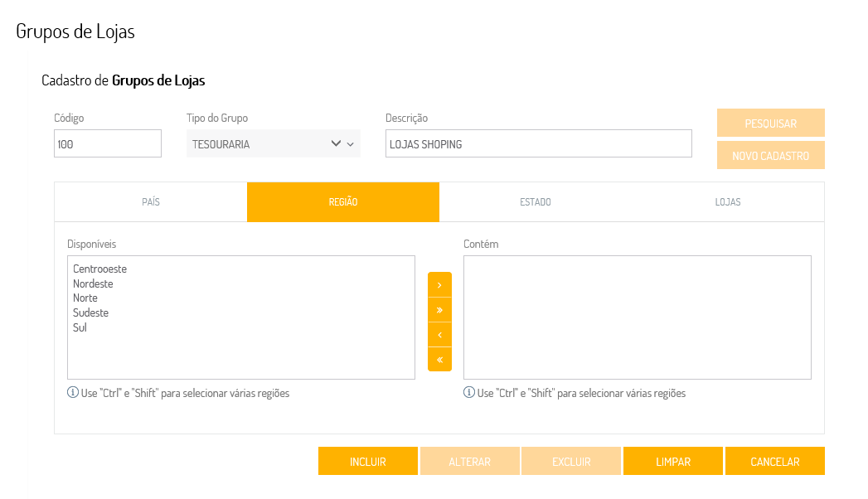Open the Estado tab
The width and height of the screenshot is (868, 499).
tap(536, 202)
